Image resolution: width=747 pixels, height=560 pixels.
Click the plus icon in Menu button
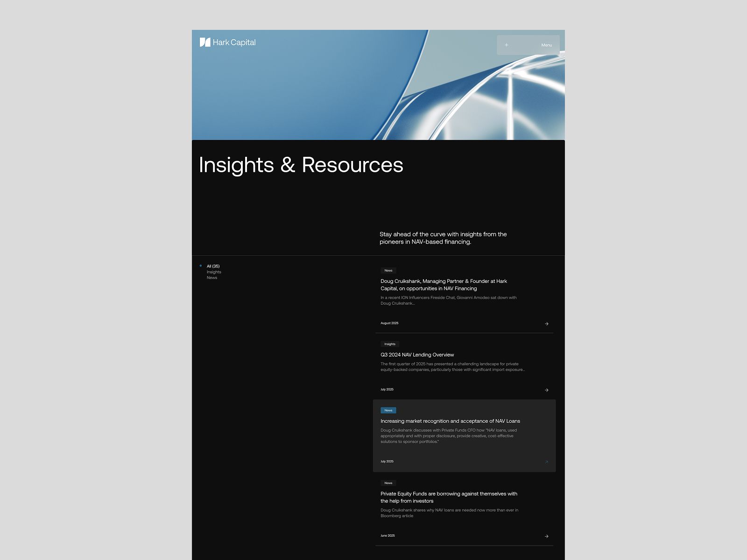[506, 45]
